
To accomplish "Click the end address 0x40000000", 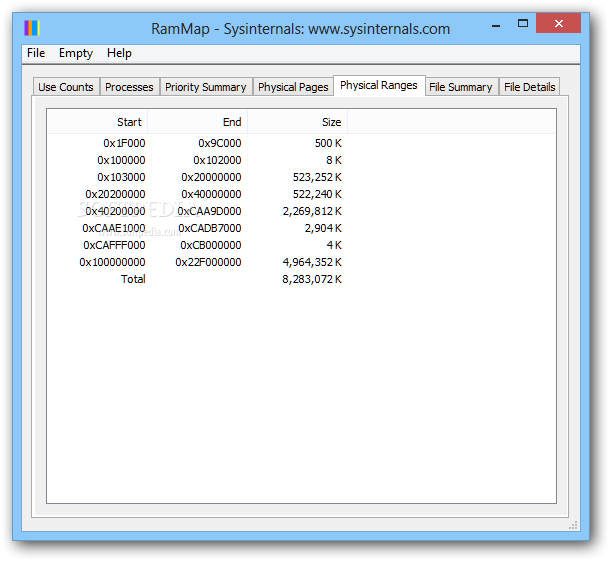I will tap(211, 194).
